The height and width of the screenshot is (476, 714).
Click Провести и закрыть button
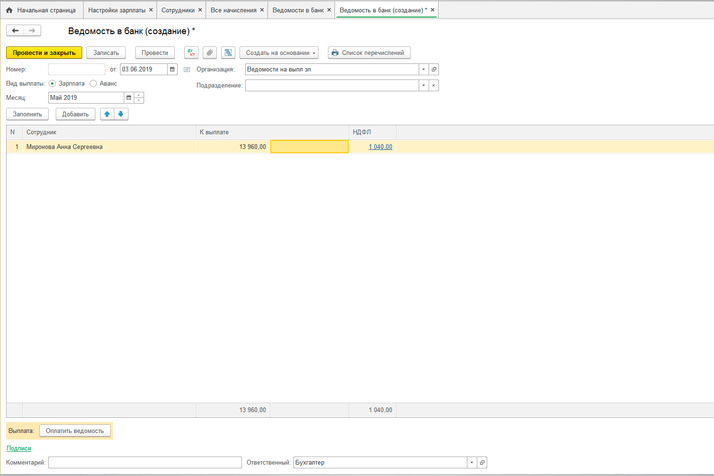click(x=44, y=53)
